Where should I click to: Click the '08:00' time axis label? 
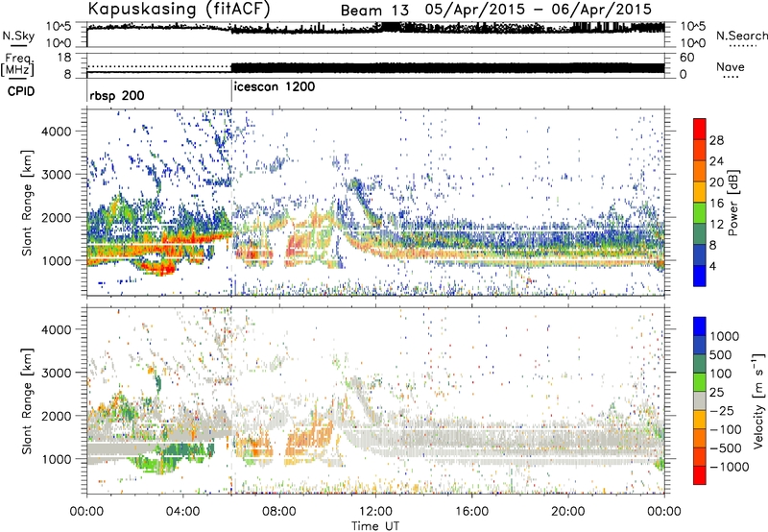pyautogui.click(x=278, y=512)
